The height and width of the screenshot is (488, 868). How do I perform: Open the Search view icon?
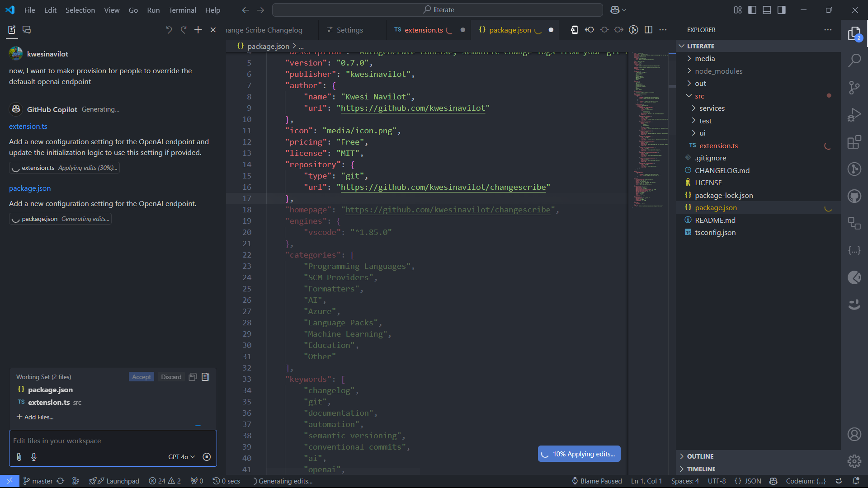pyautogui.click(x=854, y=61)
